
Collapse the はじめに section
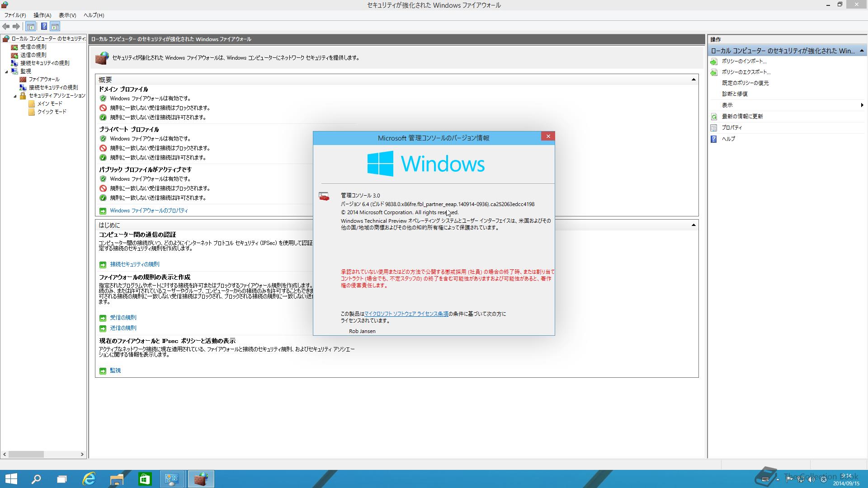(693, 225)
